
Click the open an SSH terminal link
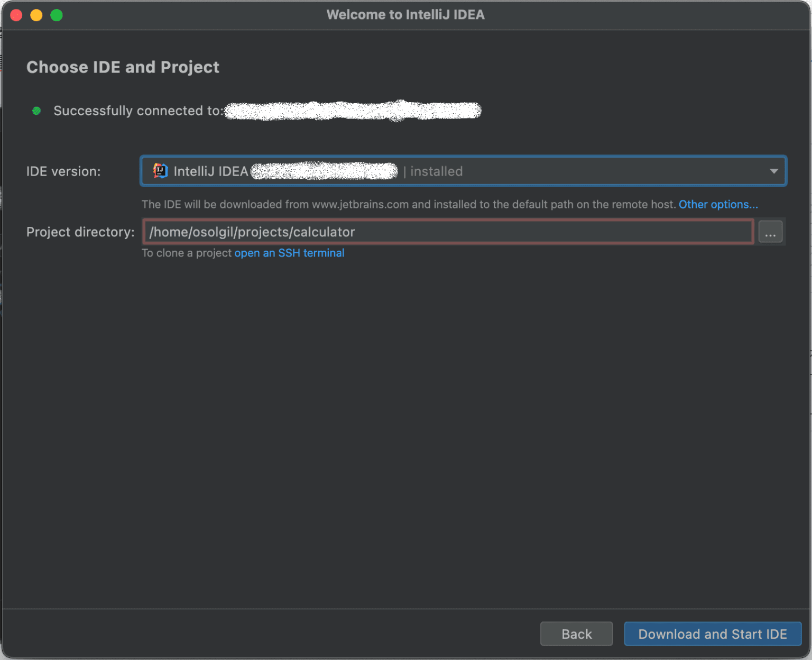coord(289,253)
